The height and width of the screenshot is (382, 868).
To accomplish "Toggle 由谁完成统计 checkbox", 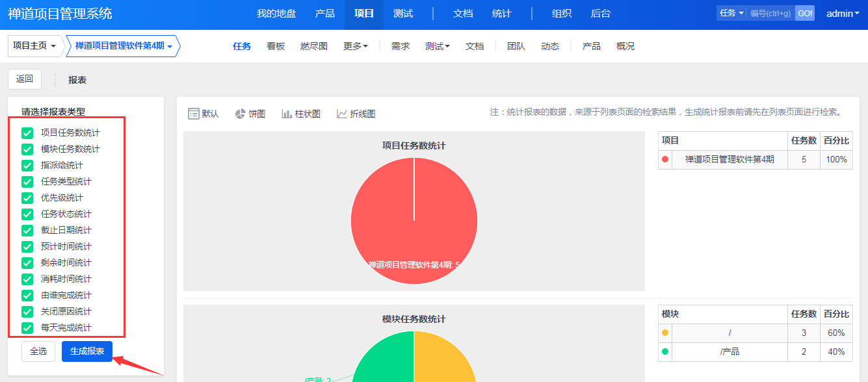I will [27, 295].
